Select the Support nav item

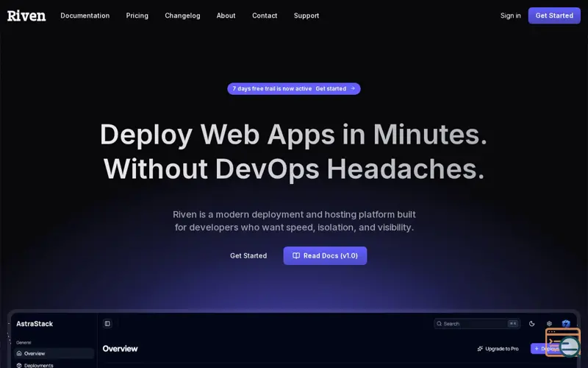pos(306,15)
